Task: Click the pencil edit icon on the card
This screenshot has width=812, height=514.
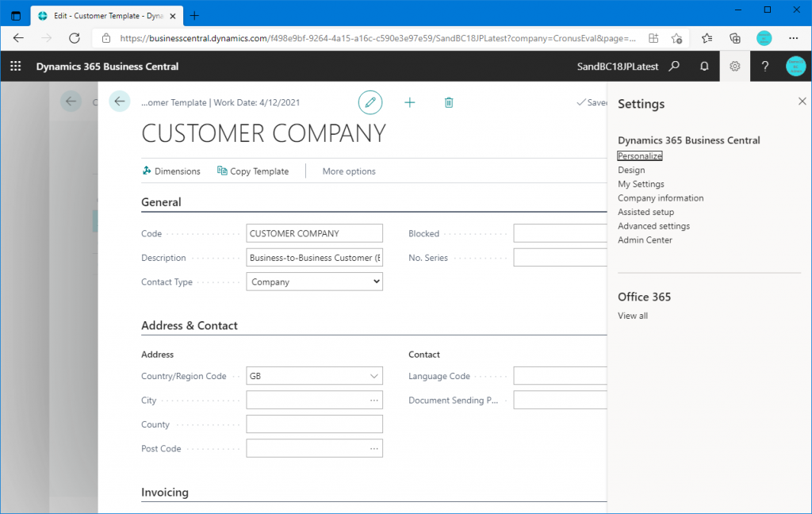Action: tap(370, 102)
